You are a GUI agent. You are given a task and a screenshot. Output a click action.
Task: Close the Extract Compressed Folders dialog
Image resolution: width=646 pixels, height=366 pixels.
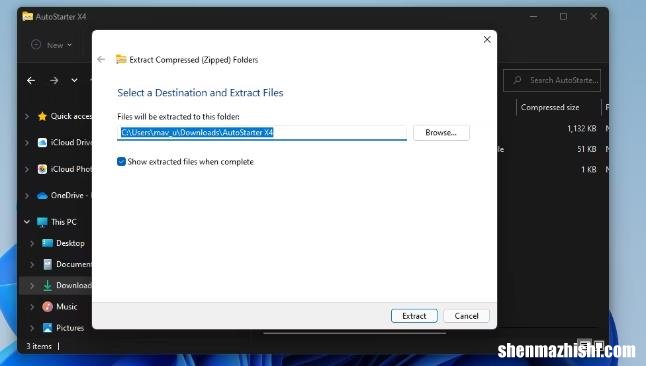pos(487,40)
